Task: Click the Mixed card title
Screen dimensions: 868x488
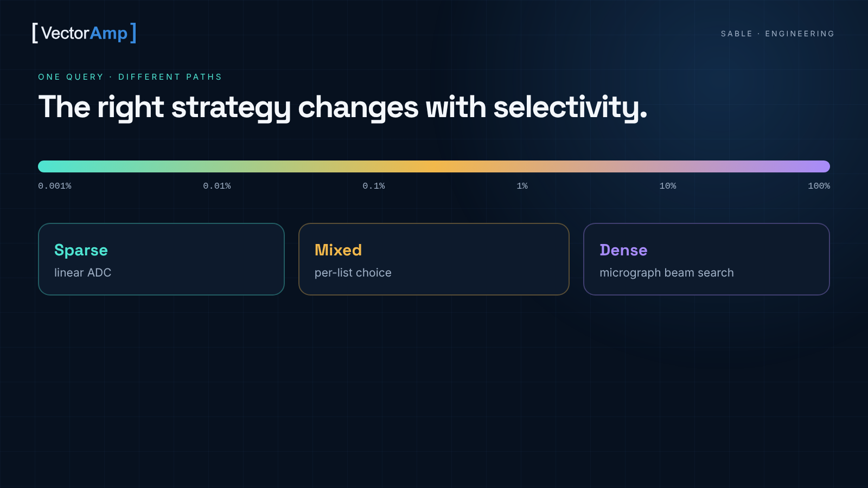Action: click(x=338, y=250)
